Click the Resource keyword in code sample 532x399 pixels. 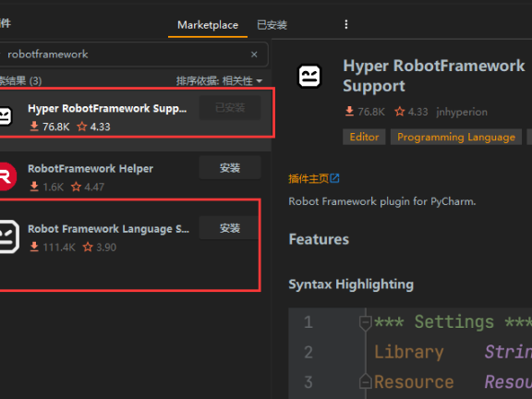(414, 381)
